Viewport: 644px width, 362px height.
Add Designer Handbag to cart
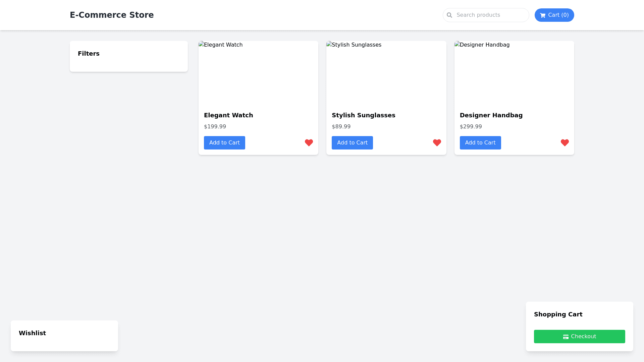click(480, 143)
